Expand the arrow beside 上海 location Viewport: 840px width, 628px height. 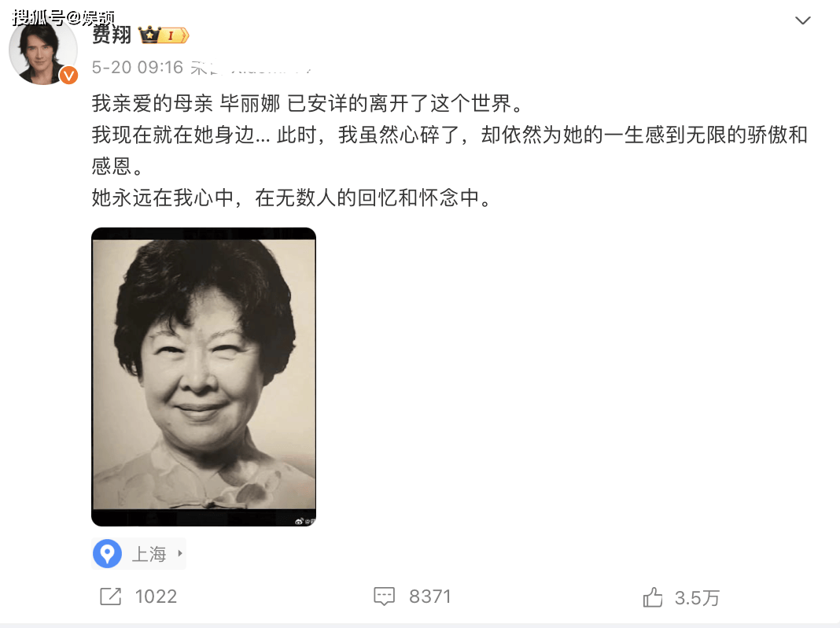(180, 553)
